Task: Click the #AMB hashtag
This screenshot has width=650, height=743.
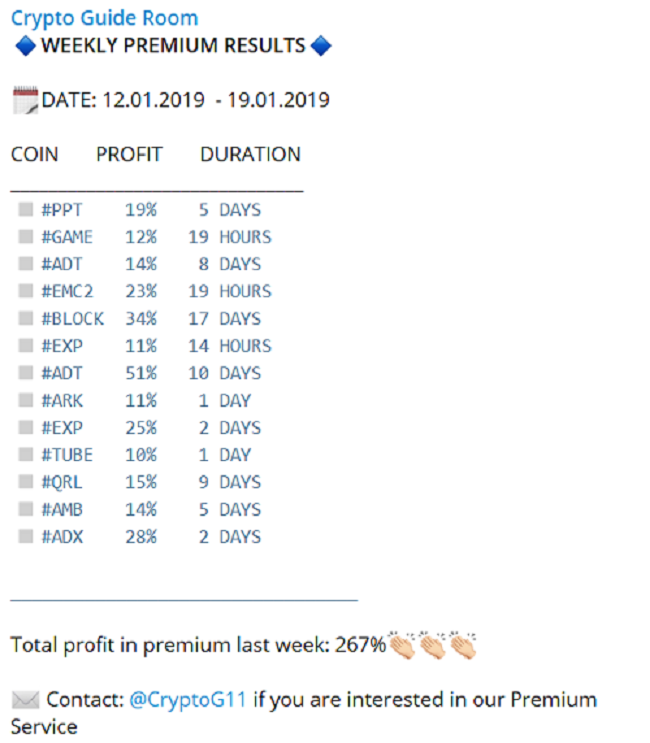Action: 62,509
